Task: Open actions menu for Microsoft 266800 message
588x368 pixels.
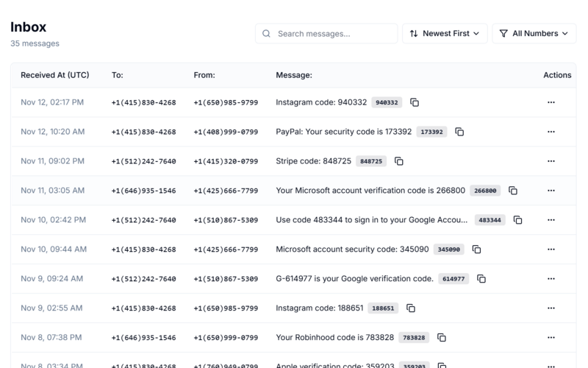Action: coord(551,191)
